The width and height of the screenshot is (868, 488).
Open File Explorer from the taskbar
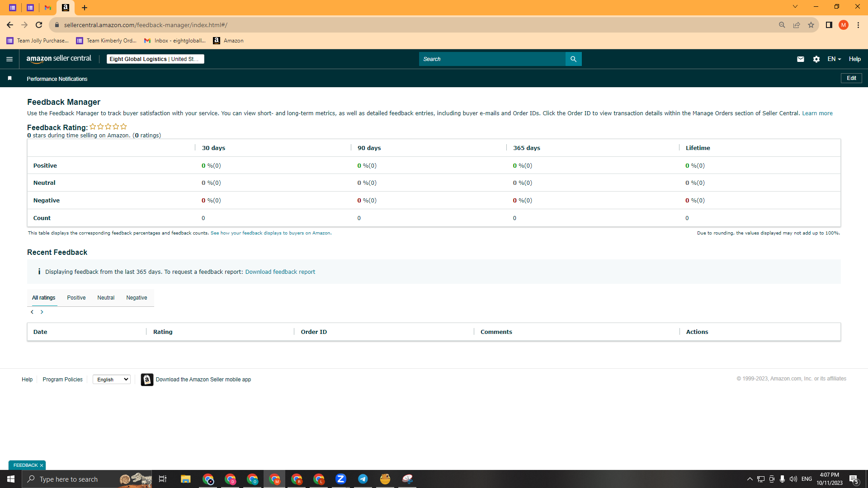click(x=185, y=479)
